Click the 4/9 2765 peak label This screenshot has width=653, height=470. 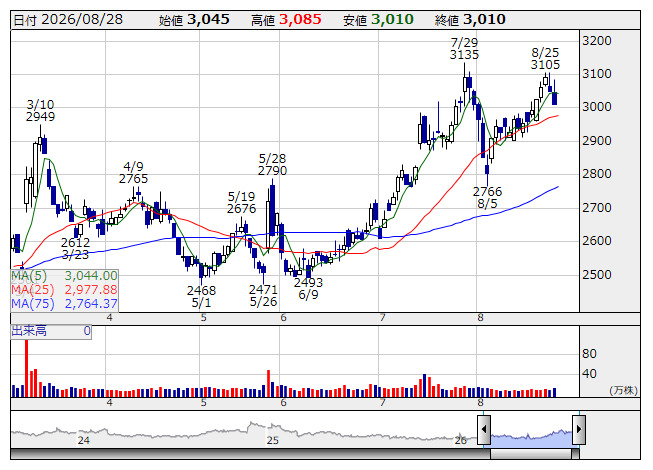pos(133,172)
